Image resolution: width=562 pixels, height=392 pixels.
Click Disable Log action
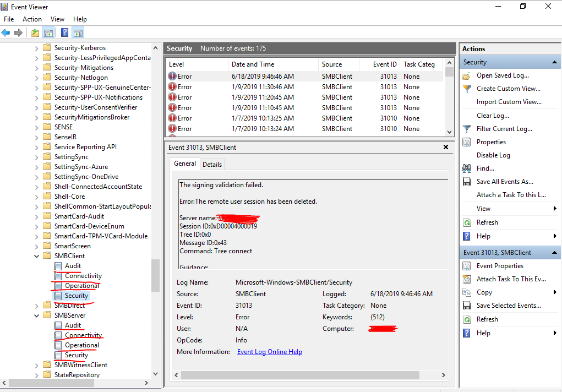(493, 155)
